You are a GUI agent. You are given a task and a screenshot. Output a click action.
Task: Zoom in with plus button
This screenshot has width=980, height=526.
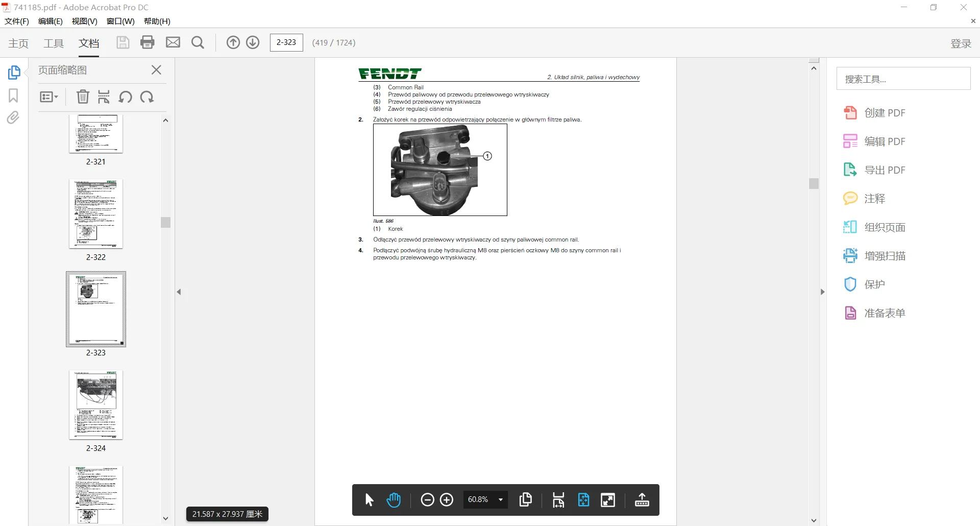(447, 499)
